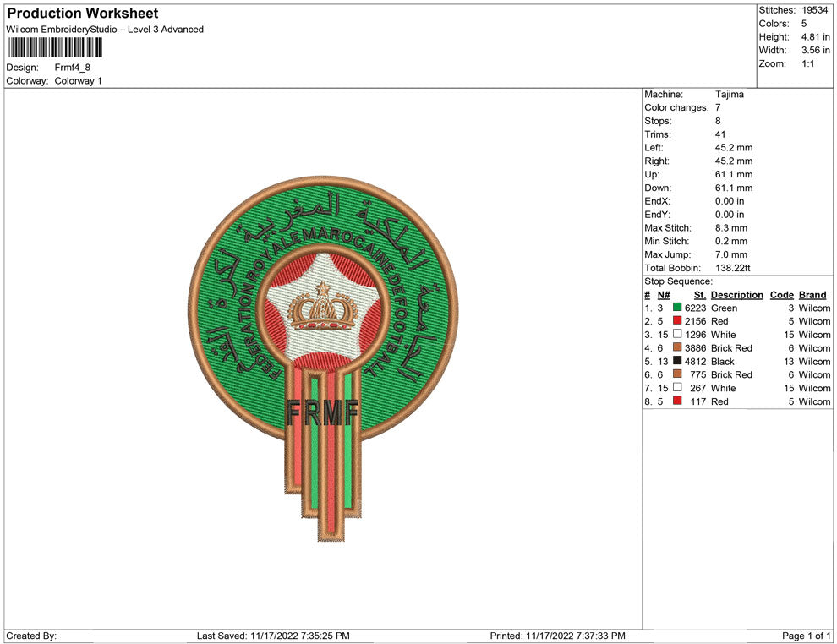Click stitch count '4812' in the Black row
837x644 pixels.
(x=695, y=361)
